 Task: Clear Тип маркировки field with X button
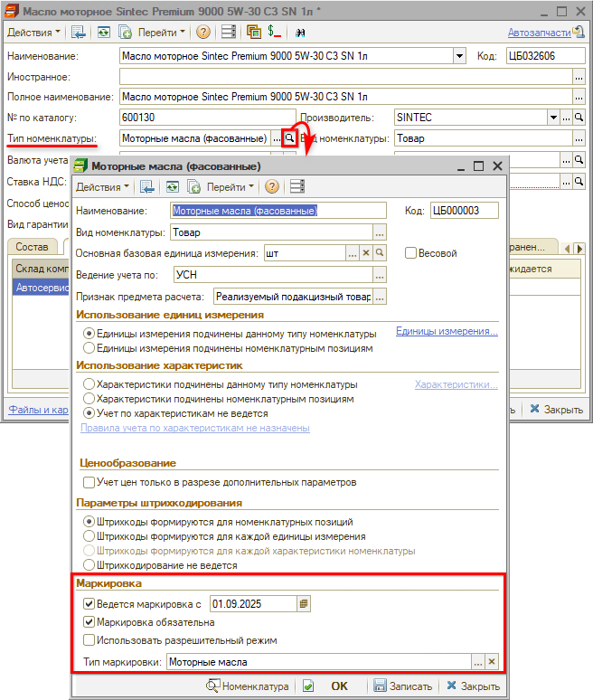tap(492, 662)
